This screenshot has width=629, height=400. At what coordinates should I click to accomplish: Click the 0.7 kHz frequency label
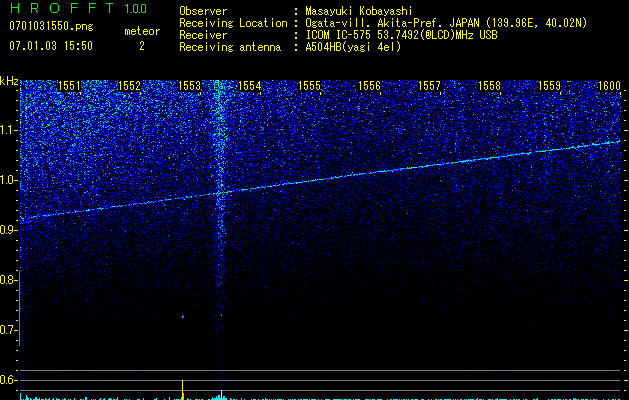9,330
